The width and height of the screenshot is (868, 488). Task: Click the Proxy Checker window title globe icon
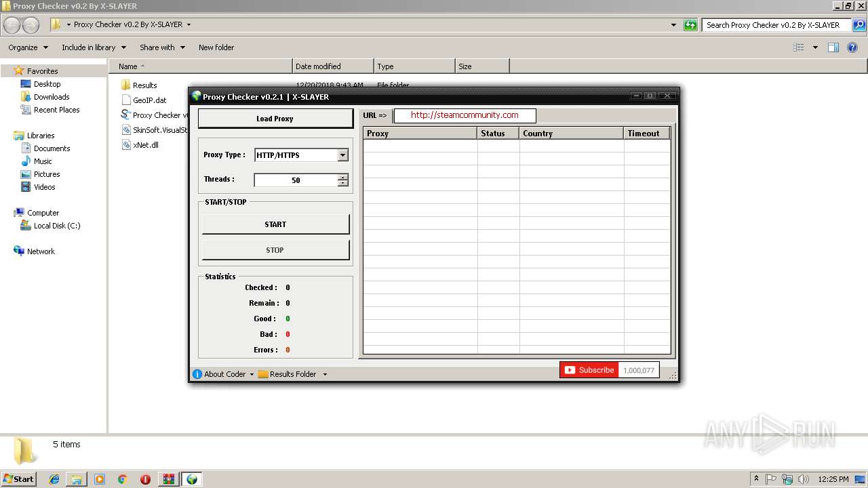click(x=197, y=96)
